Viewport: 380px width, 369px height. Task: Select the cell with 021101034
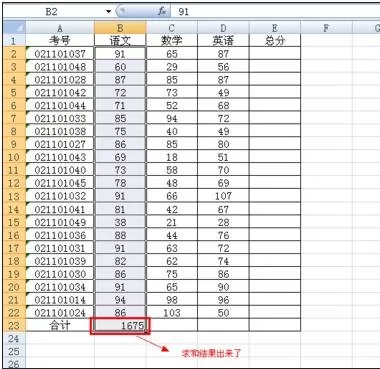point(60,287)
